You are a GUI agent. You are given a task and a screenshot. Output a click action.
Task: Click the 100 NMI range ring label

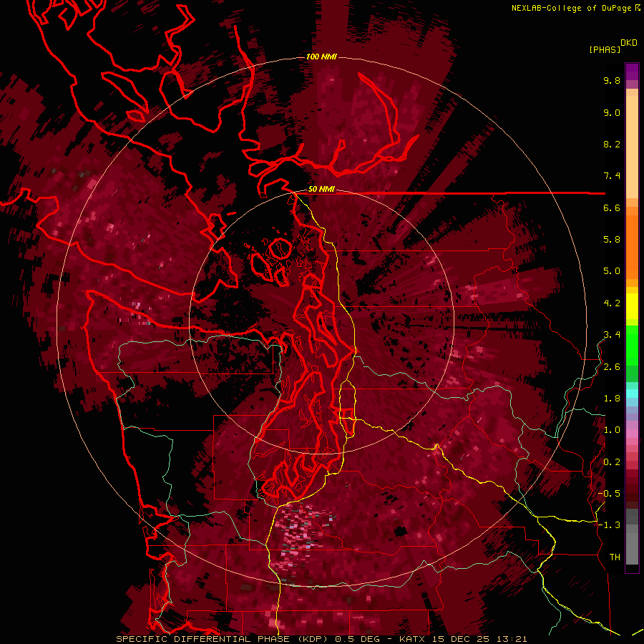tap(321, 57)
